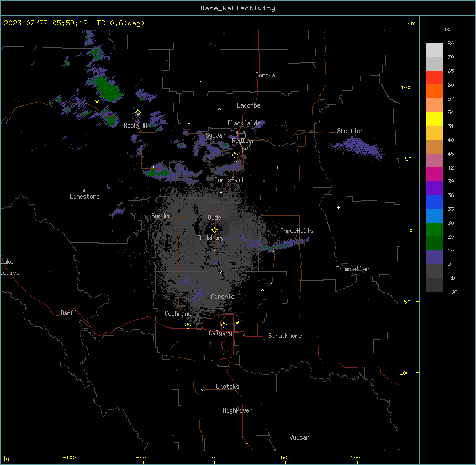This screenshot has width=476, height=465.
Task: Click the Drumheller label
Action: point(352,269)
